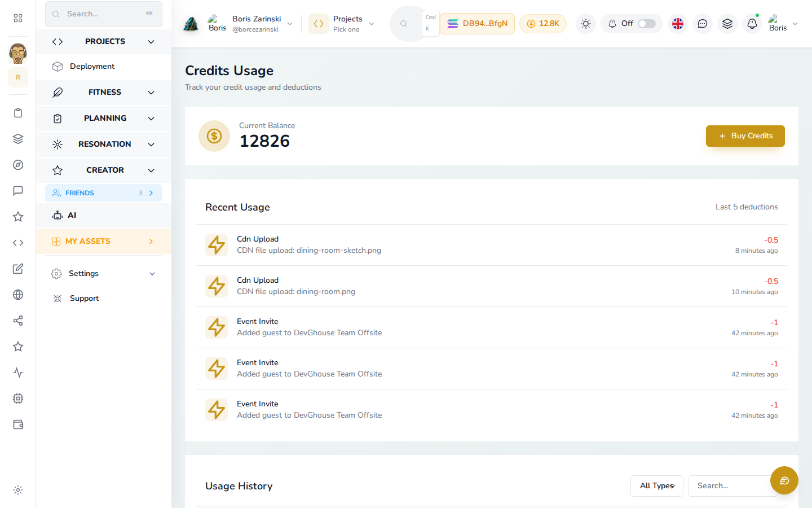Screen dimensions: 812x508
Task: Open MY ASSETS in the sidebar
Action: click(104, 242)
